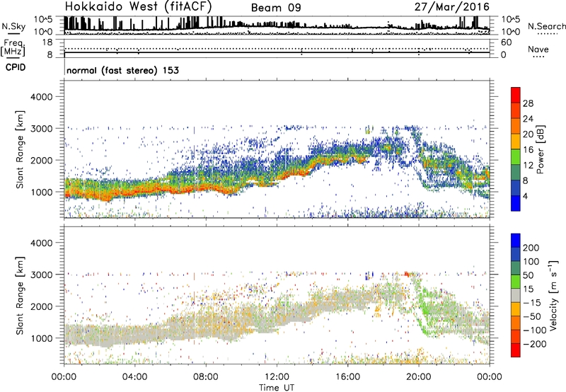The image size is (566, 392).
Task: Pick the bright blue top Velocity bar segment
Action: coord(516,241)
